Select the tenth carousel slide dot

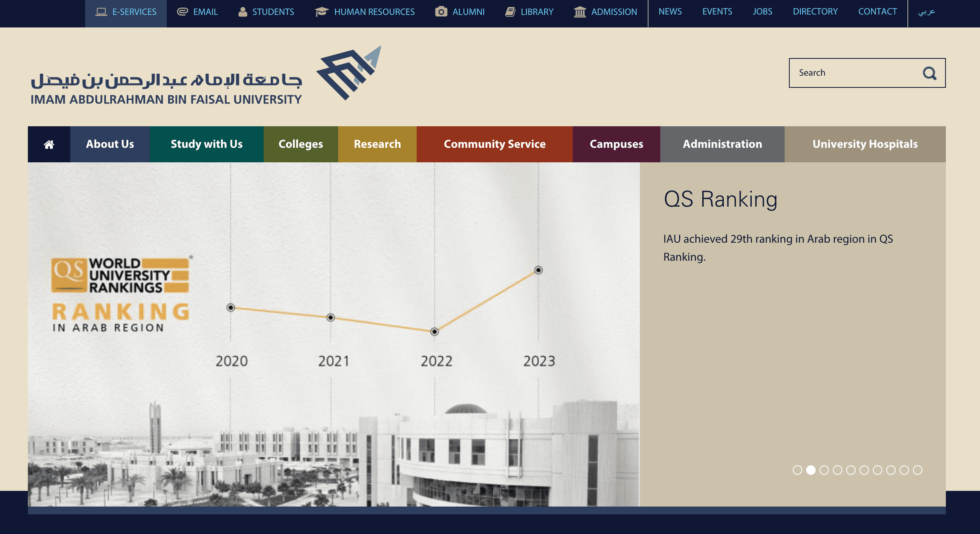918,470
